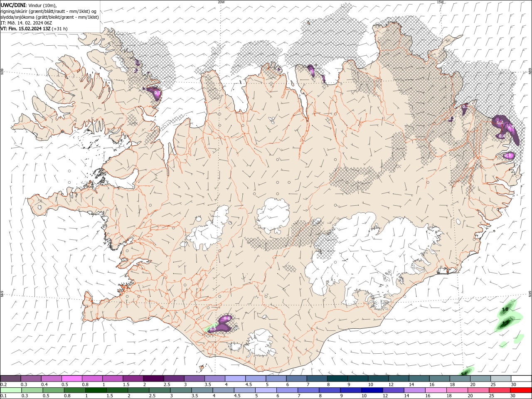Screen dimensions: 532x399
Task: Click the 25 red swatch in lower legend row
Action: (x=500, y=390)
